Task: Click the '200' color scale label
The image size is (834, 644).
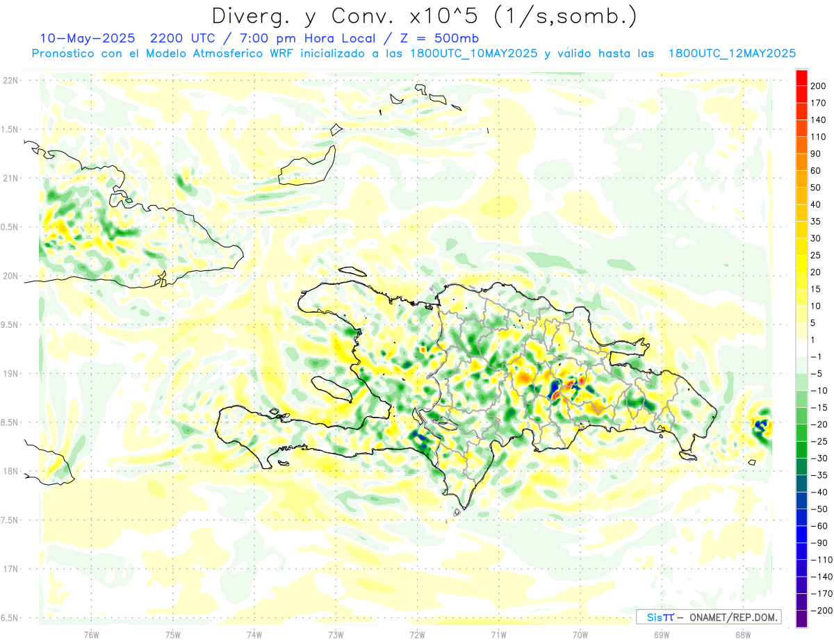Action: pyautogui.click(x=819, y=85)
